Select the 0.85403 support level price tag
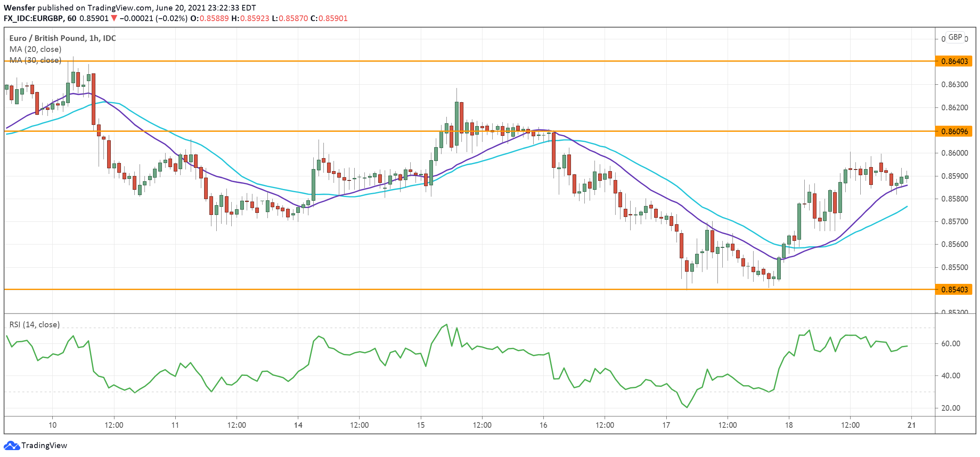Screen dimensions: 980x457 pos(954,290)
